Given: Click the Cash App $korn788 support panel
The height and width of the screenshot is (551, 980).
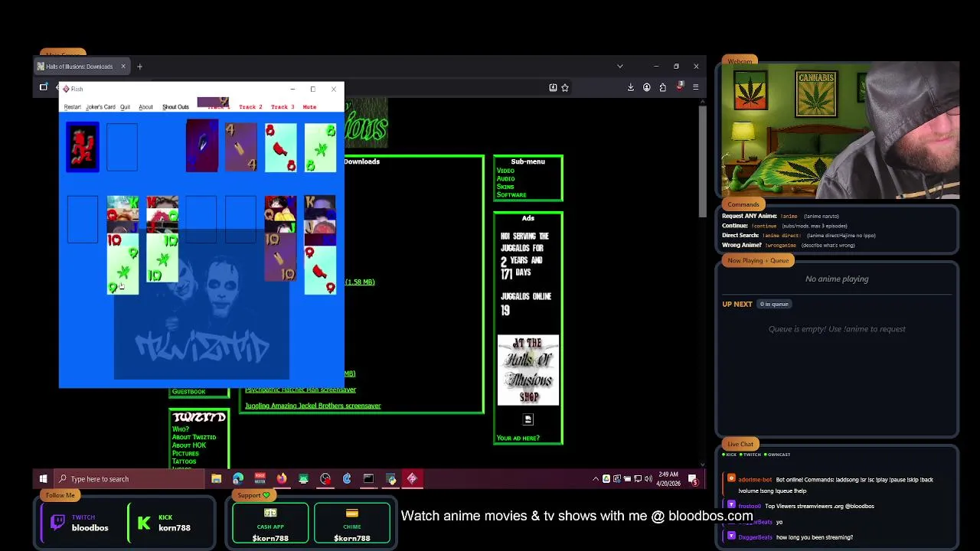Looking at the screenshot, I should pyautogui.click(x=270, y=523).
